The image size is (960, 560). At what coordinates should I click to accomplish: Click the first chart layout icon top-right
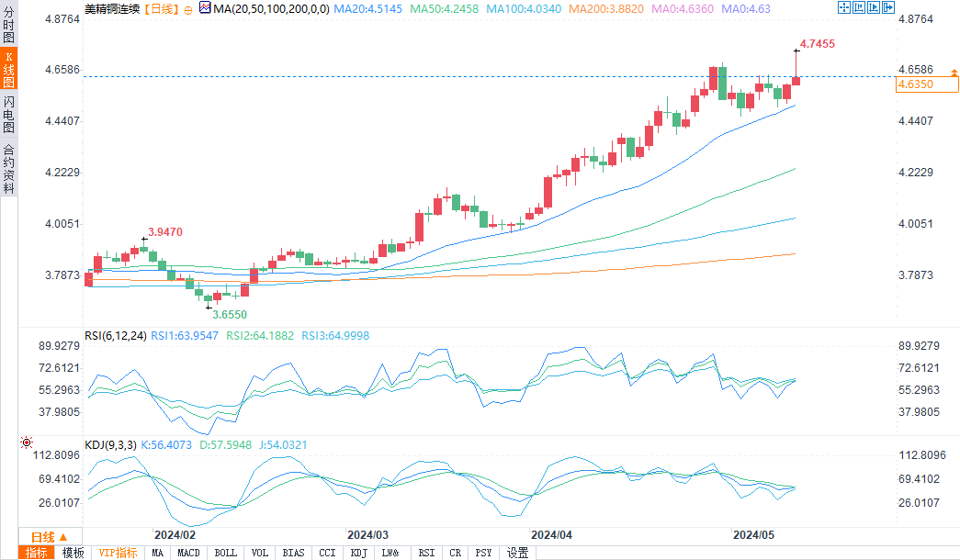coord(844,8)
